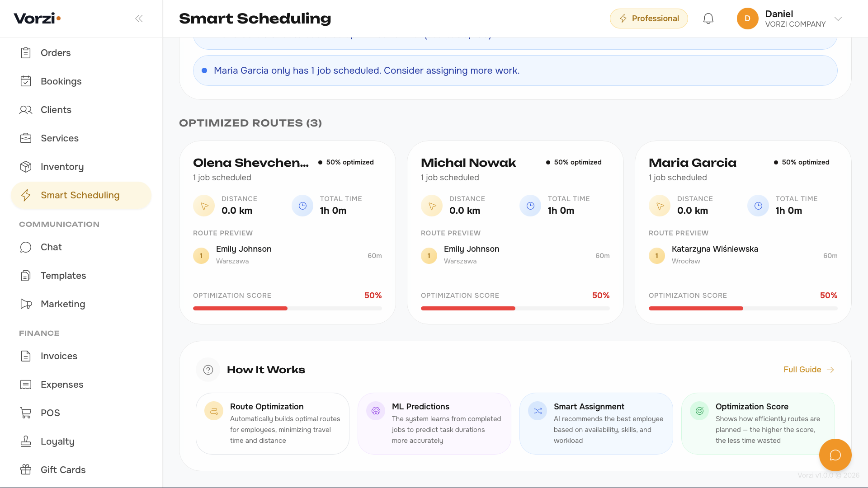Screen dimensions: 868x488
Task: Open Clients from the sidebar
Action: pos(81,110)
